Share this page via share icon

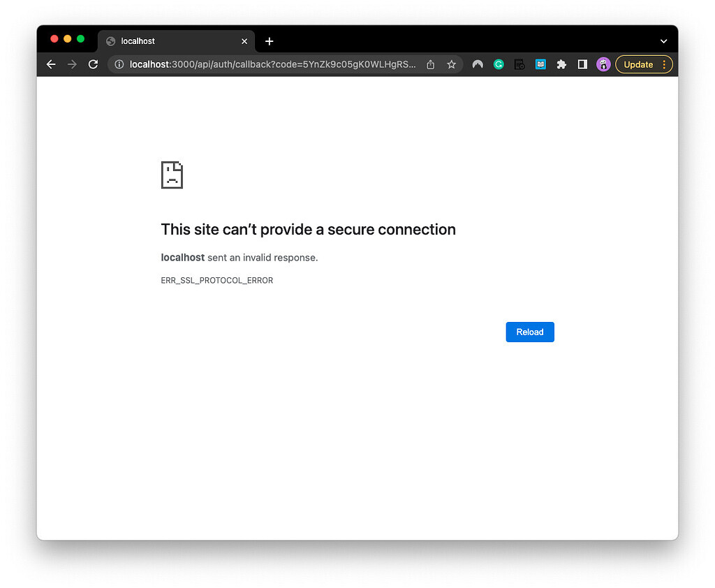pos(430,64)
